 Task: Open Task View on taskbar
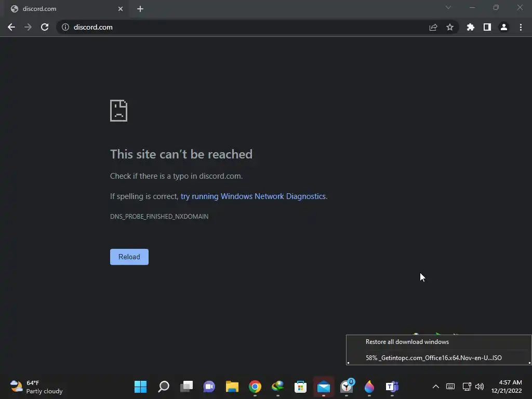pos(187,387)
